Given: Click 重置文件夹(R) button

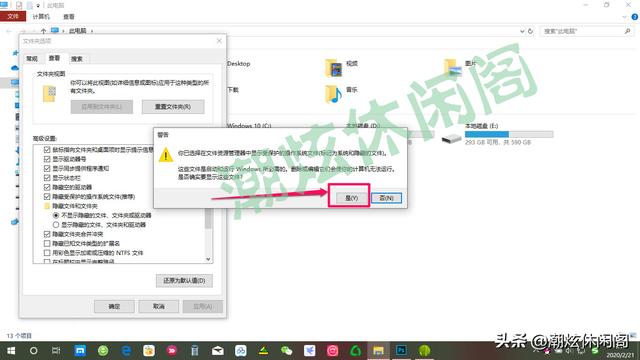Looking at the screenshot, I should [x=173, y=107].
